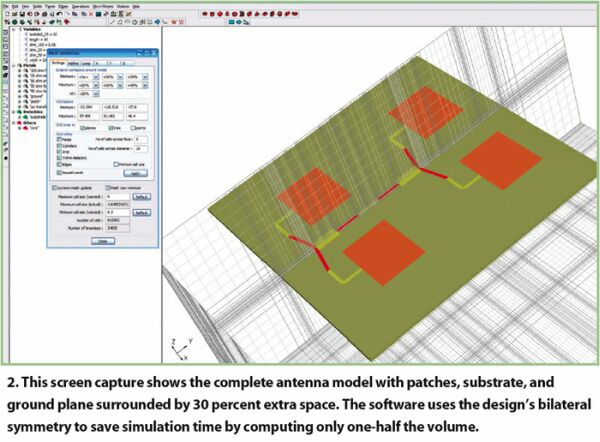Open the File menu
This screenshot has height=442, width=600.
coord(7,6)
